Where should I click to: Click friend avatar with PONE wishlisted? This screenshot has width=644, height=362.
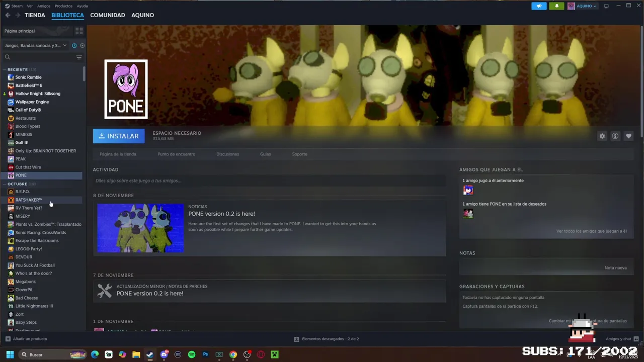pos(468,213)
